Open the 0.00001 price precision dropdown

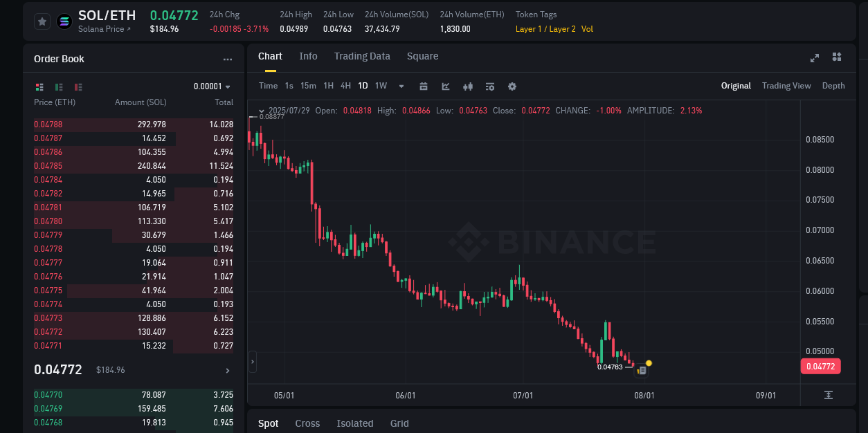(x=212, y=86)
